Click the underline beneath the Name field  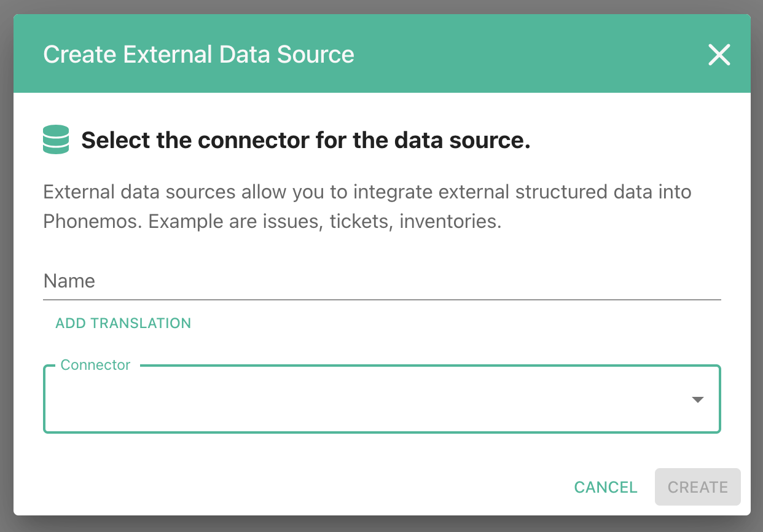click(x=381, y=299)
